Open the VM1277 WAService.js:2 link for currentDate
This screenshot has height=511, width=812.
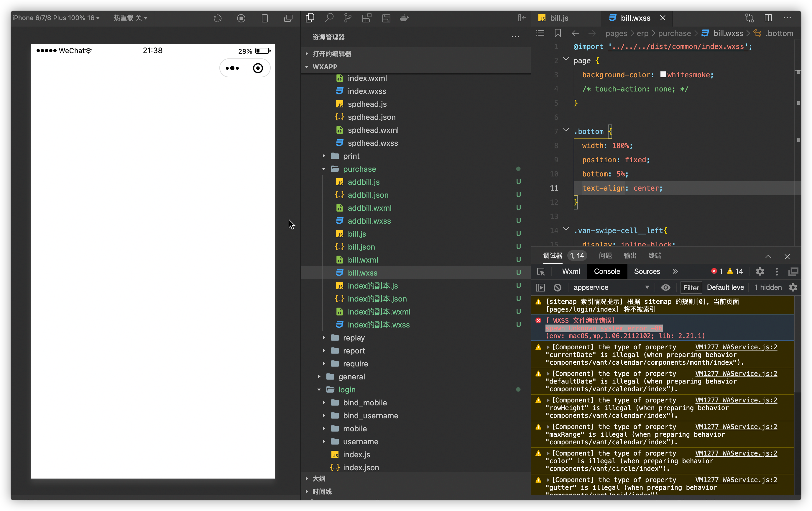pos(736,347)
